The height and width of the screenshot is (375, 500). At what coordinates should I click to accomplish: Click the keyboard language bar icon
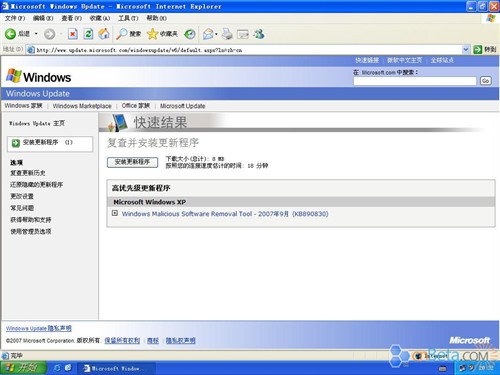pos(443,368)
